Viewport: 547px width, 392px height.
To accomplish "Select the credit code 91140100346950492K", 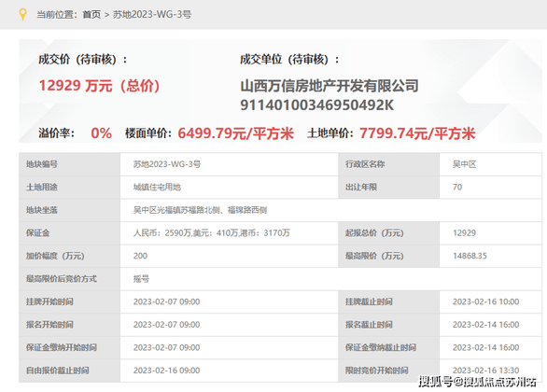I will click(317, 105).
